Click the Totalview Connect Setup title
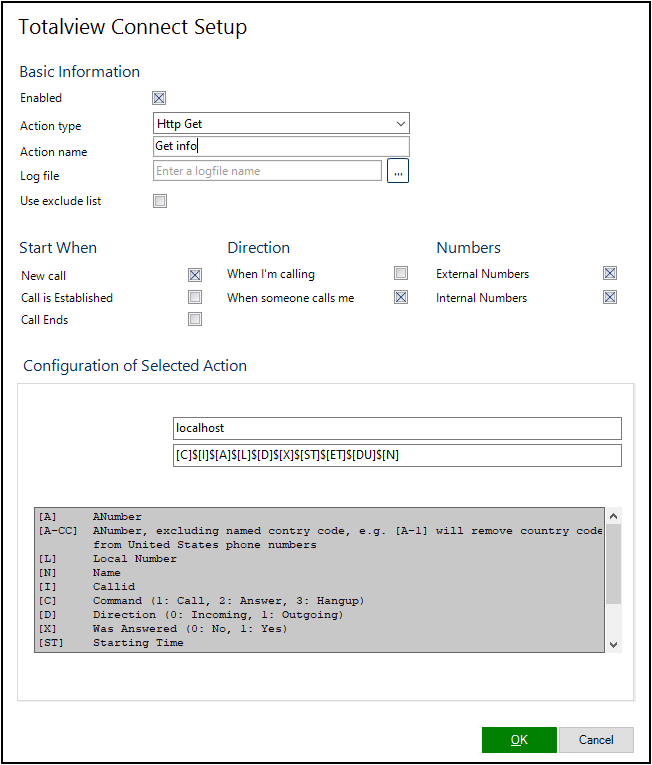This screenshot has width=652, height=765. [x=133, y=27]
